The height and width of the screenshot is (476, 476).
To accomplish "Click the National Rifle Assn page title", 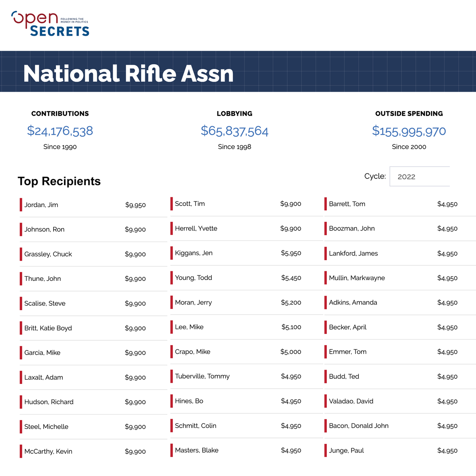I will pyautogui.click(x=129, y=74).
